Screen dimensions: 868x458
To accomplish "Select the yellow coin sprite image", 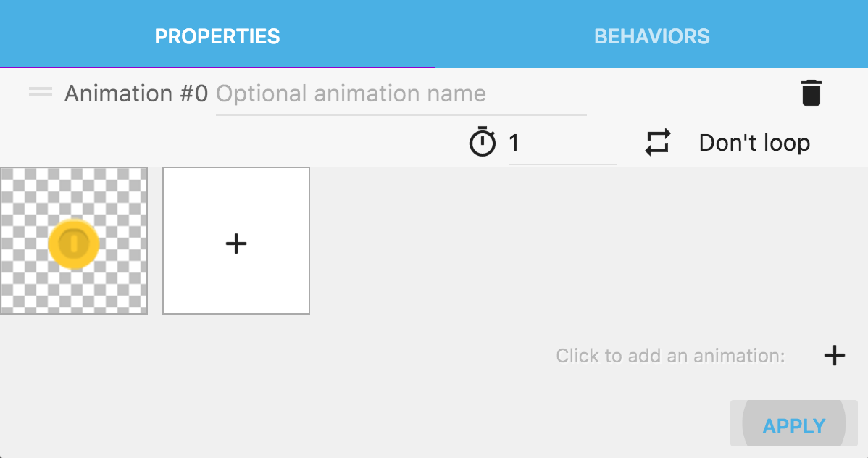I will (x=73, y=243).
